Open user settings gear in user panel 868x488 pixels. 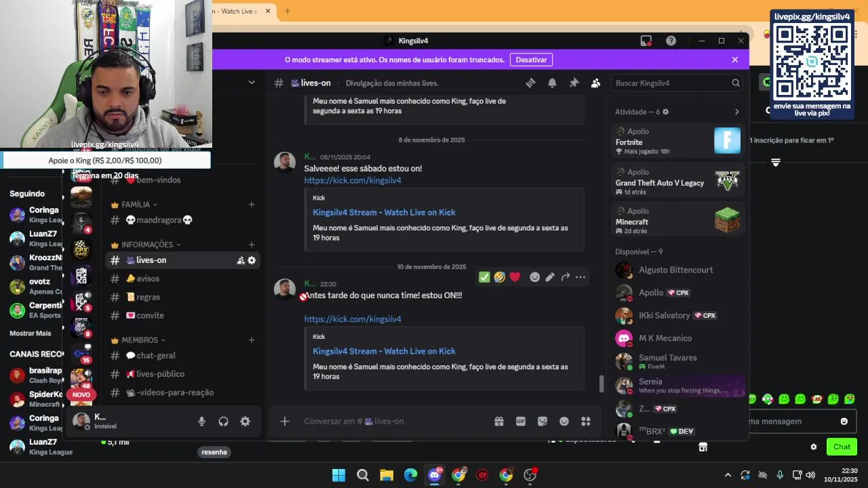(x=245, y=422)
